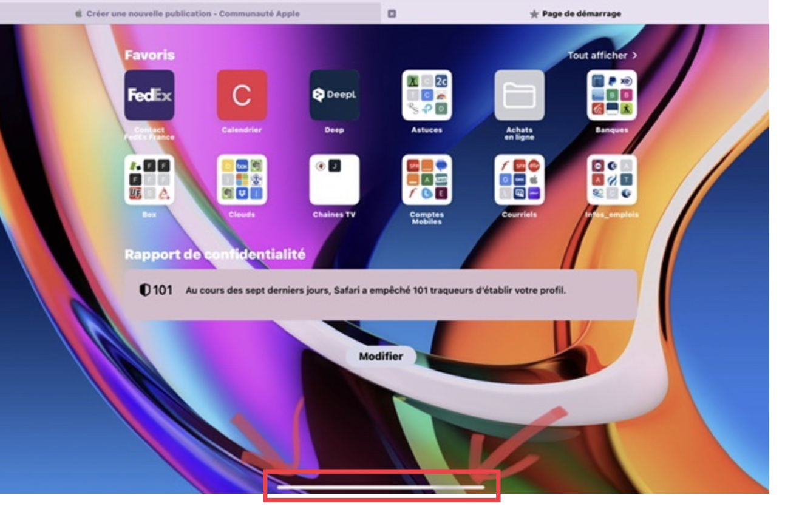Click the Rapport de confidentialité heading
This screenshot has height=532, width=785.
click(215, 255)
